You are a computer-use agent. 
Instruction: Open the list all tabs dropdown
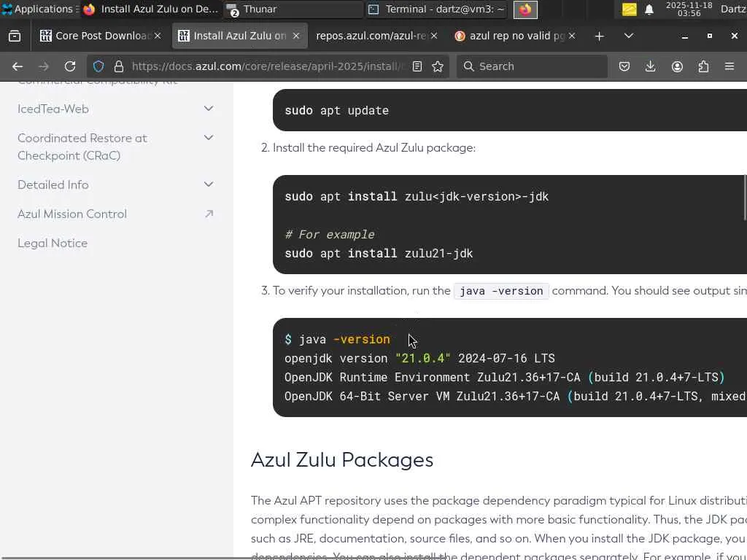(629, 36)
